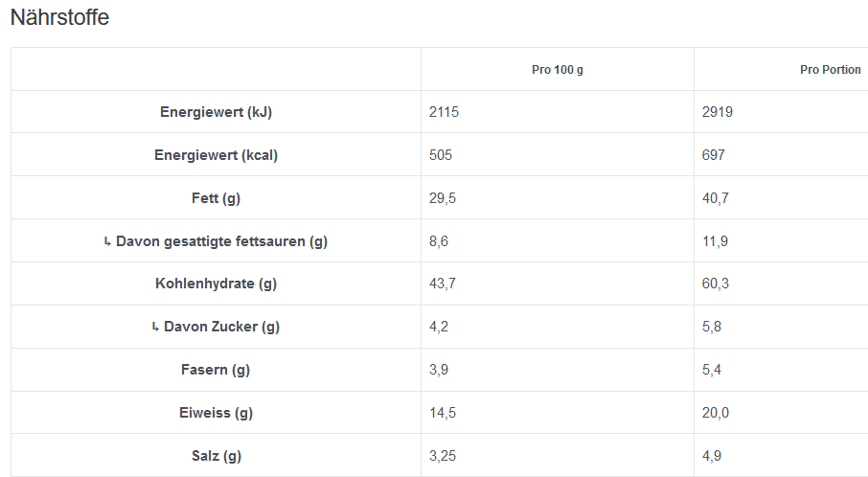Screen dimensions: 868x477
Task: Click the Eiweiss (g) row label
Action: pyautogui.click(x=216, y=413)
